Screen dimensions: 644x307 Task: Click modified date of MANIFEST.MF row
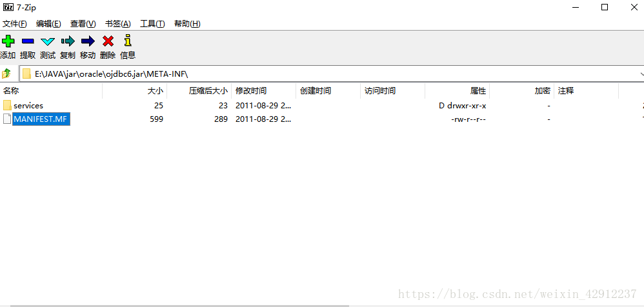tap(263, 119)
